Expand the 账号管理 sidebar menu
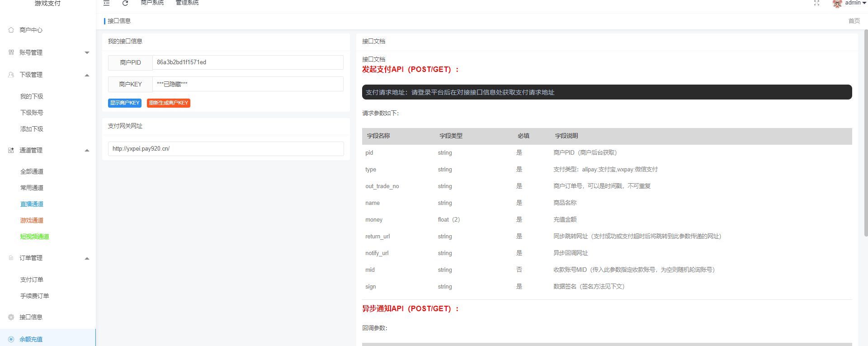 click(x=87, y=52)
